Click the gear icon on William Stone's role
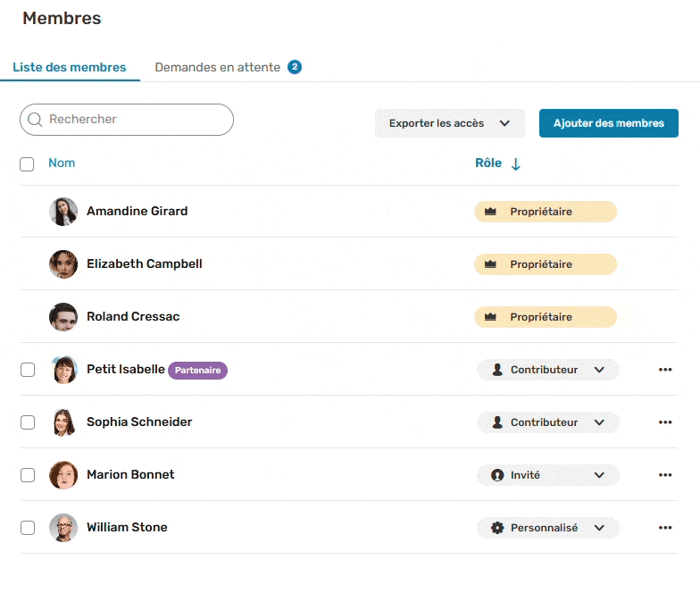 tap(497, 528)
